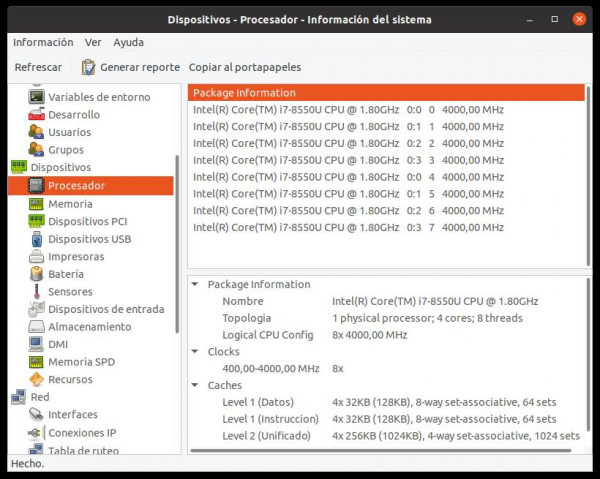
Task: Open the Ayuda menu
Action: pyautogui.click(x=129, y=42)
